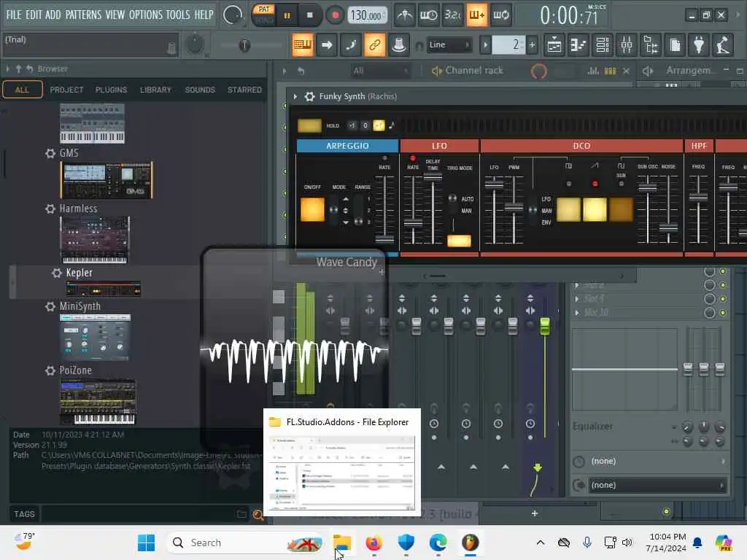Adjust the LFO RATE slider
Image resolution: width=747 pixels, height=560 pixels.
point(413,222)
